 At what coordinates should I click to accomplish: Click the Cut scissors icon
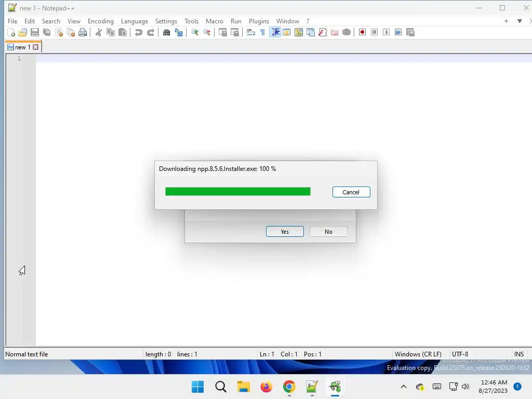tap(99, 32)
